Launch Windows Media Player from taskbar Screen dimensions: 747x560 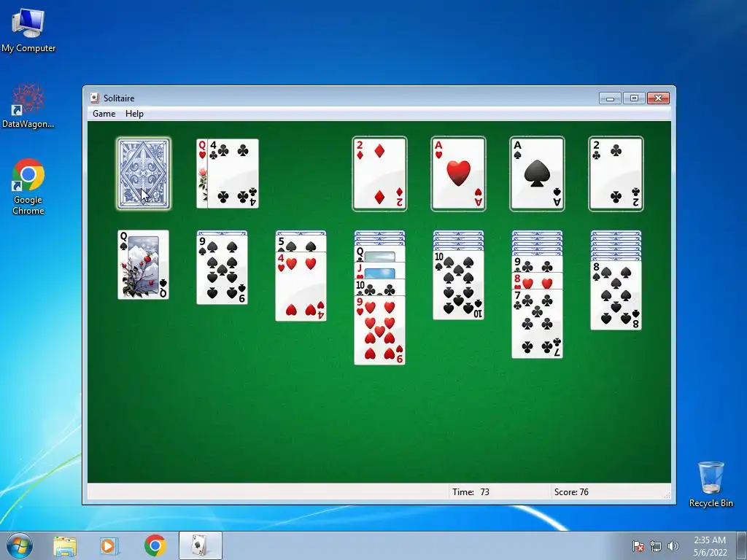[x=109, y=545]
